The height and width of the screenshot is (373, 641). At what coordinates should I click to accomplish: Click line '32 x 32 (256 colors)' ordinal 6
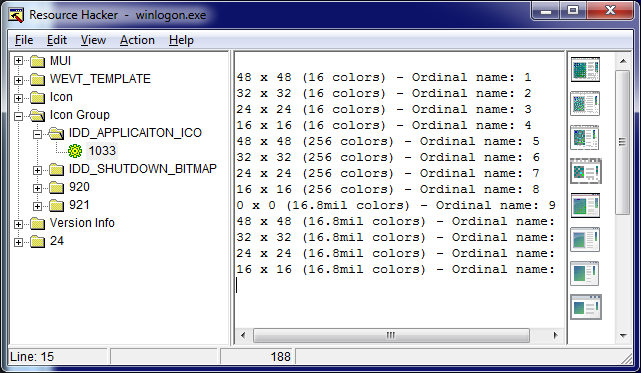click(x=388, y=157)
